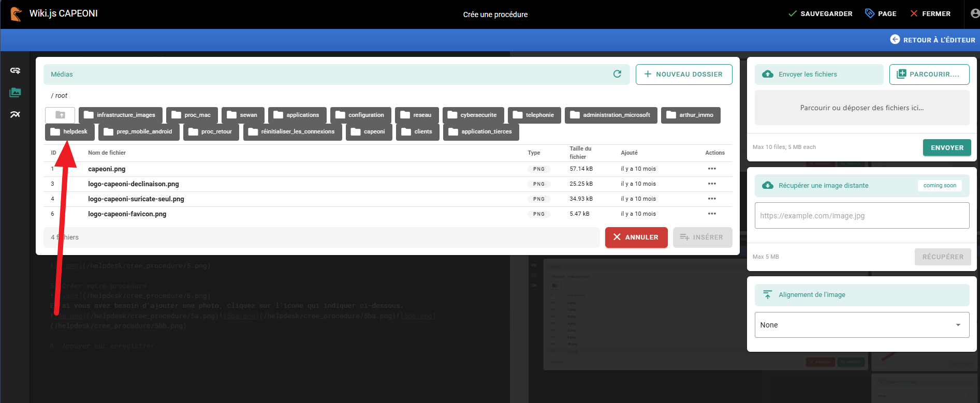Screen dimensions: 980x403
Task: Open the prep_mobile_android folder
Action: coord(139,131)
